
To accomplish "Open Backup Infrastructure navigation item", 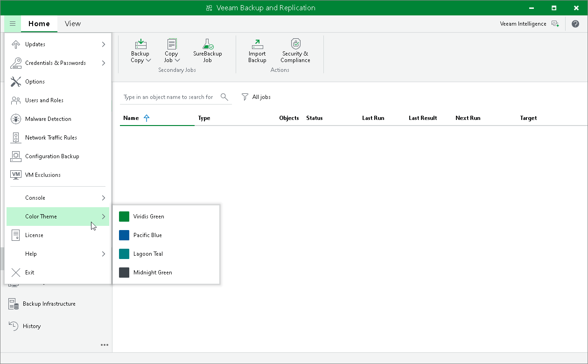I will point(56,304).
